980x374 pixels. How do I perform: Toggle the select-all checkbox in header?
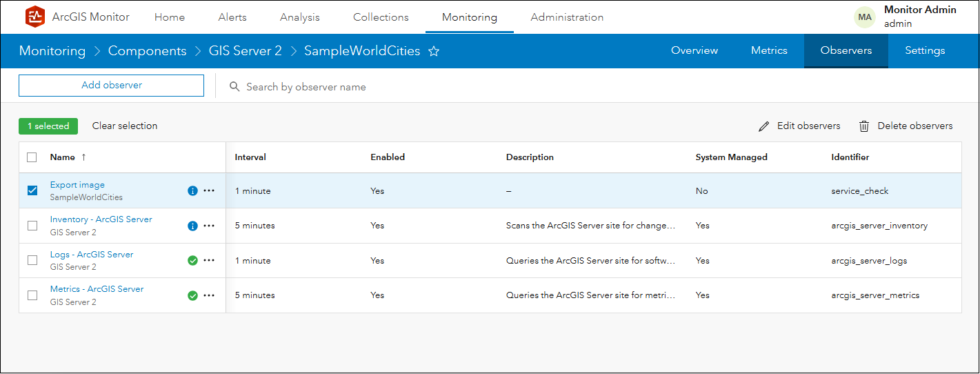[32, 157]
